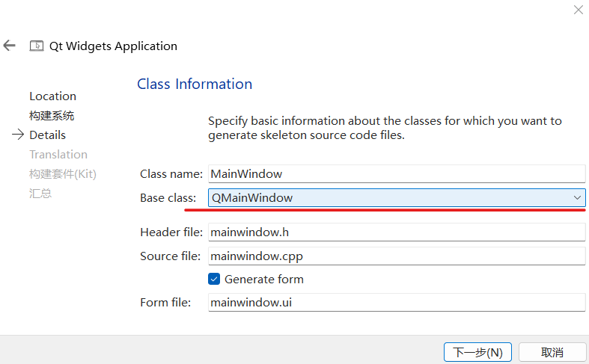Click the Header file label
The image size is (589, 364).
(x=171, y=232)
